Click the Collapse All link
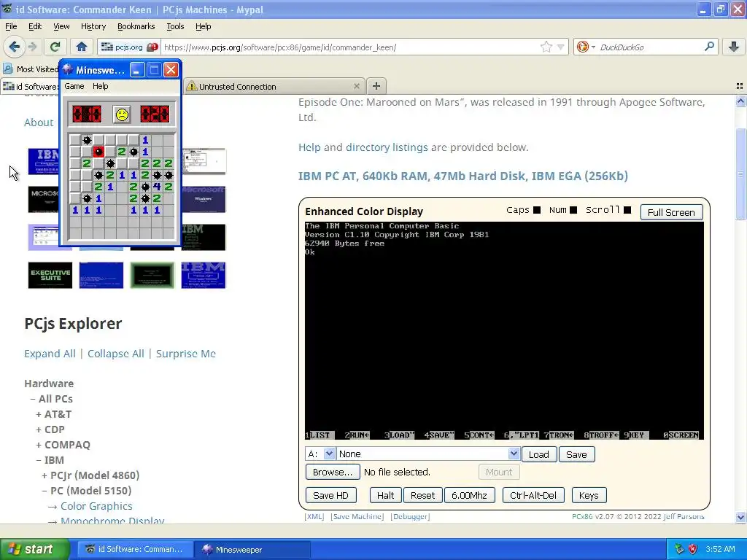747x560 pixels. tap(116, 354)
